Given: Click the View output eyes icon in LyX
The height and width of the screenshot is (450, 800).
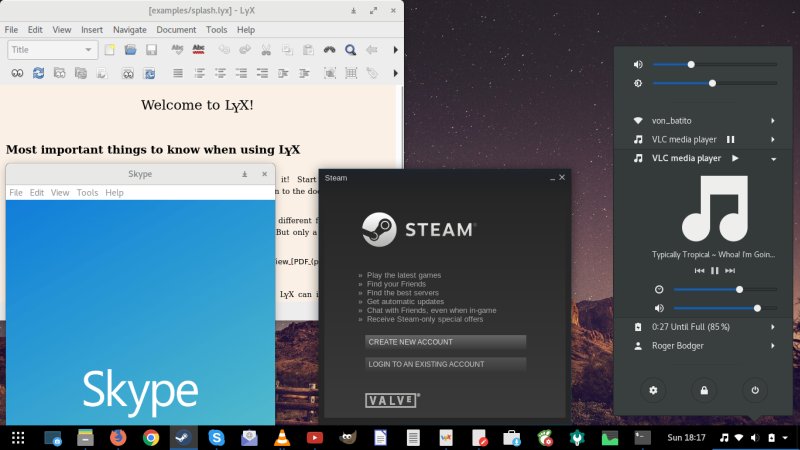Looking at the screenshot, I should (x=17, y=73).
